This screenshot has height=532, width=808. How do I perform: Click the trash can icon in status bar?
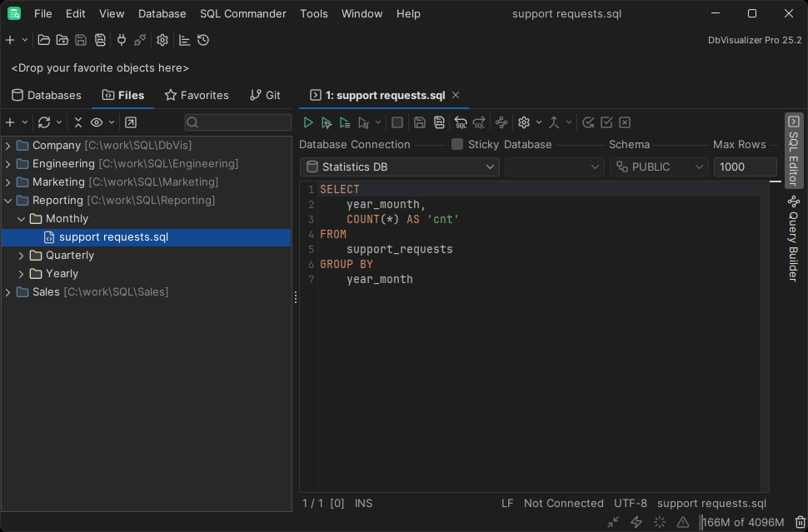800,522
